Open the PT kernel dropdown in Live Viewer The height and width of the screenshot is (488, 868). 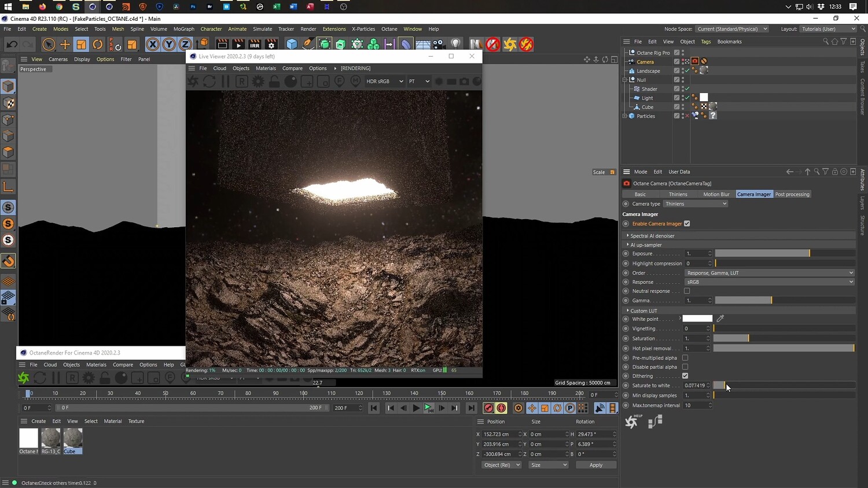(x=419, y=82)
